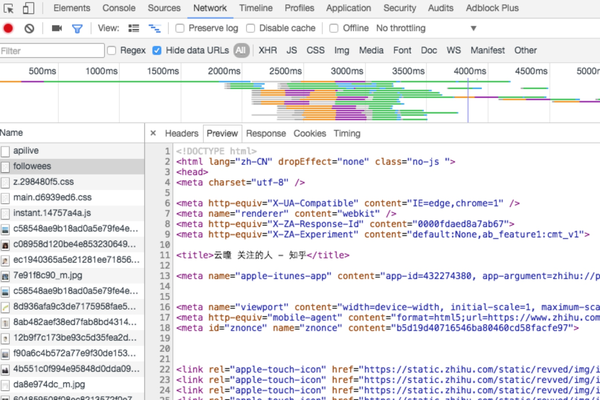
Task: Uncheck Hide data URLs checkbox
Action: pos(157,50)
